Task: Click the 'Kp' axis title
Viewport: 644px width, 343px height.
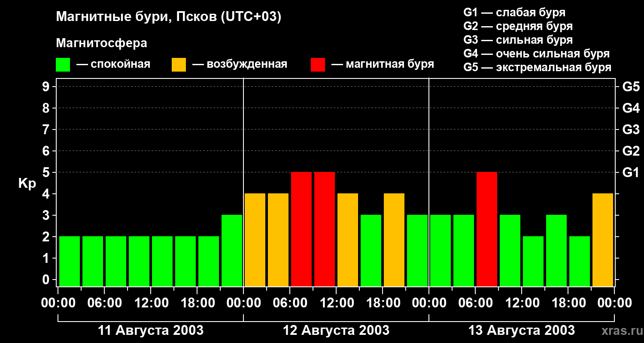Action: click(27, 184)
